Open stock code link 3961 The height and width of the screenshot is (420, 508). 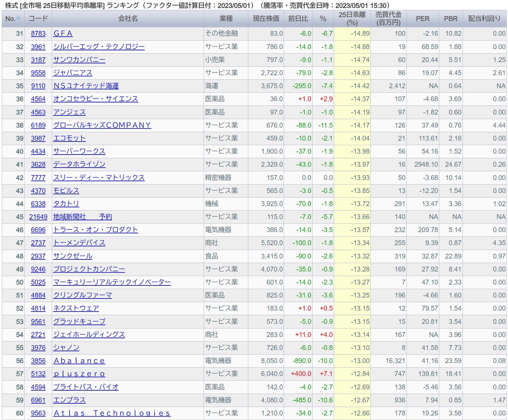click(x=38, y=47)
